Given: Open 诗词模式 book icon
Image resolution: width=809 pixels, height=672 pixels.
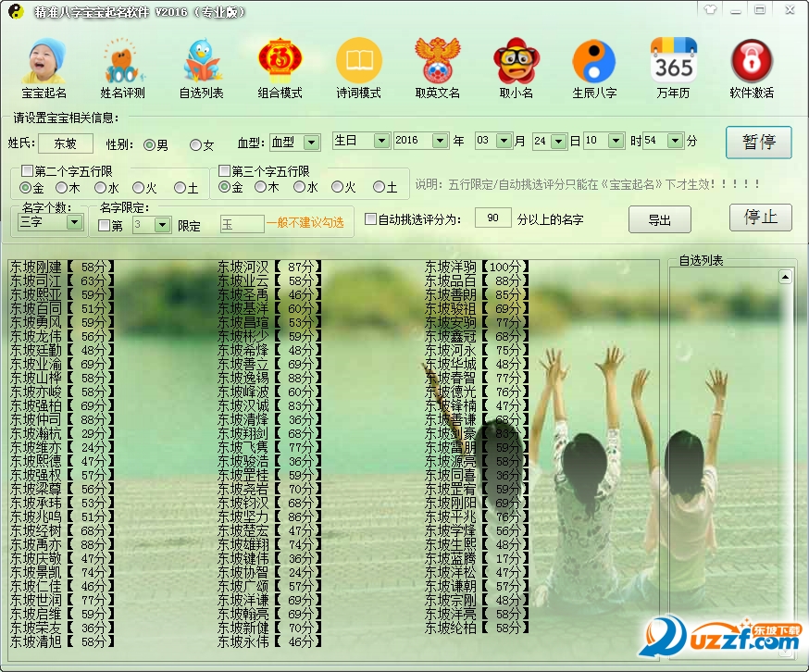Looking at the screenshot, I should pyautogui.click(x=358, y=68).
